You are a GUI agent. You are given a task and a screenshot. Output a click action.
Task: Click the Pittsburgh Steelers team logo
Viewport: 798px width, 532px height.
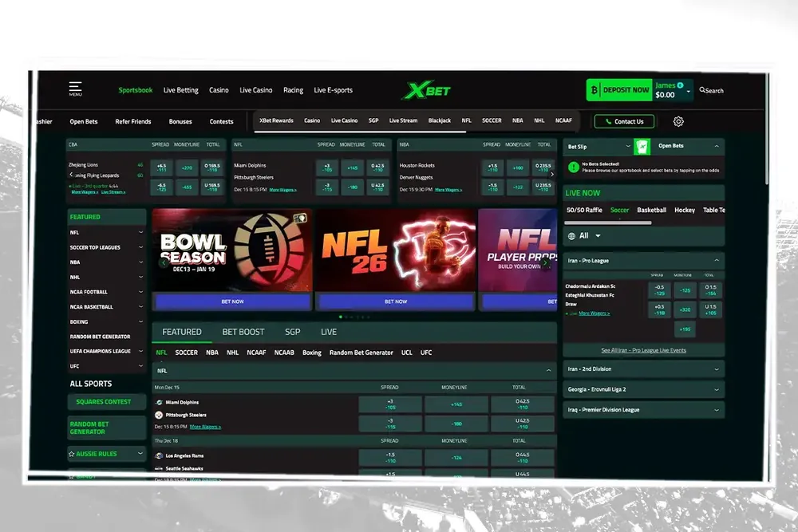coord(159,415)
